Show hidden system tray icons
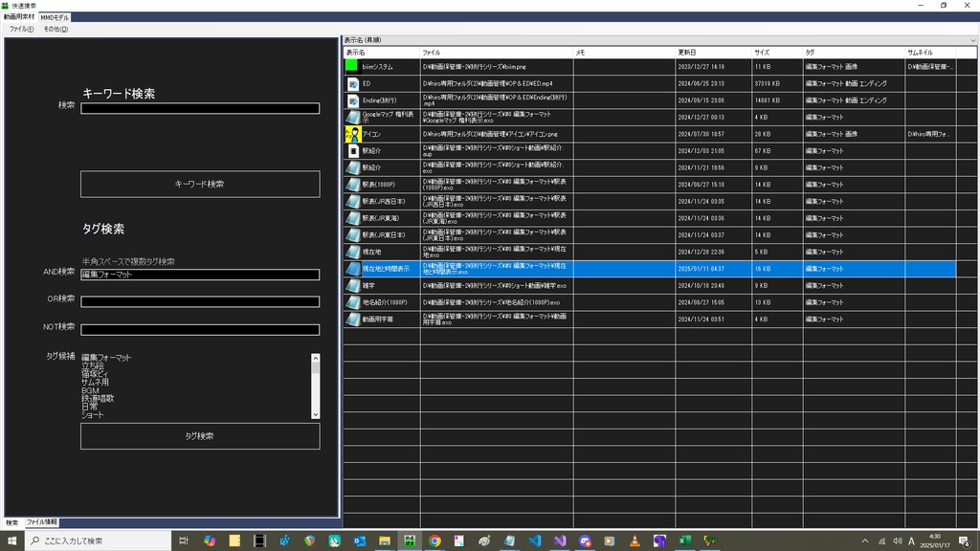The width and height of the screenshot is (980, 551). click(865, 541)
